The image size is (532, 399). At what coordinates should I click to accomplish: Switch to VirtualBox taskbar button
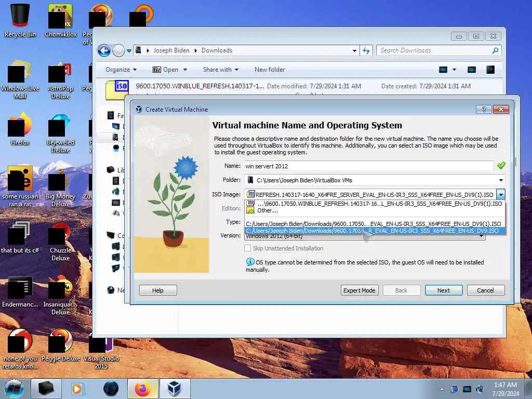[x=175, y=389]
